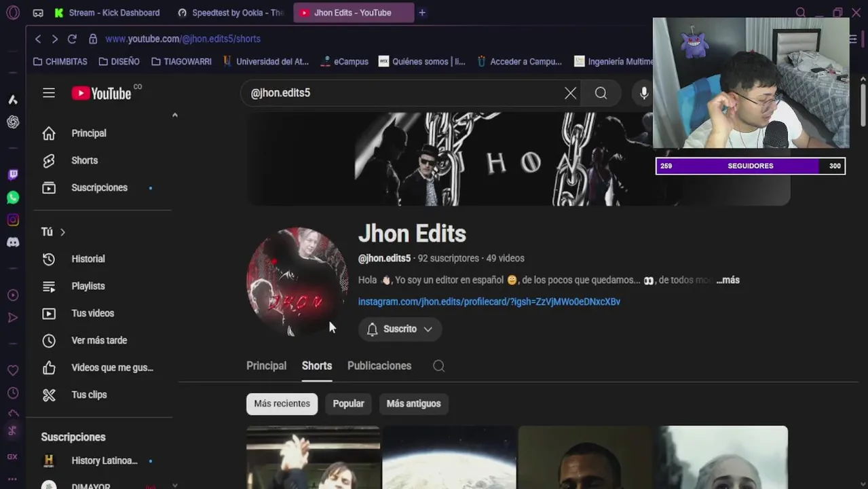Click the YouTube search magnifier button
The width and height of the screenshot is (868, 489).
[x=601, y=93]
